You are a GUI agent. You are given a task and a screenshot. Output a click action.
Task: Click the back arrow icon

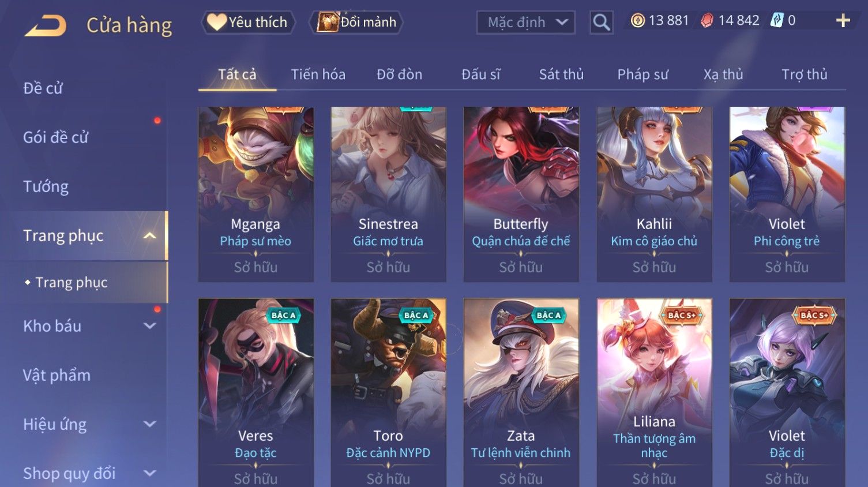[46, 26]
